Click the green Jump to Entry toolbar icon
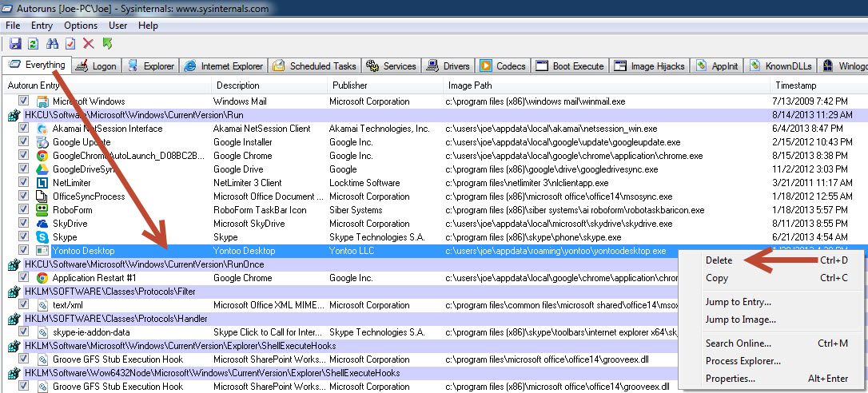 (107, 43)
